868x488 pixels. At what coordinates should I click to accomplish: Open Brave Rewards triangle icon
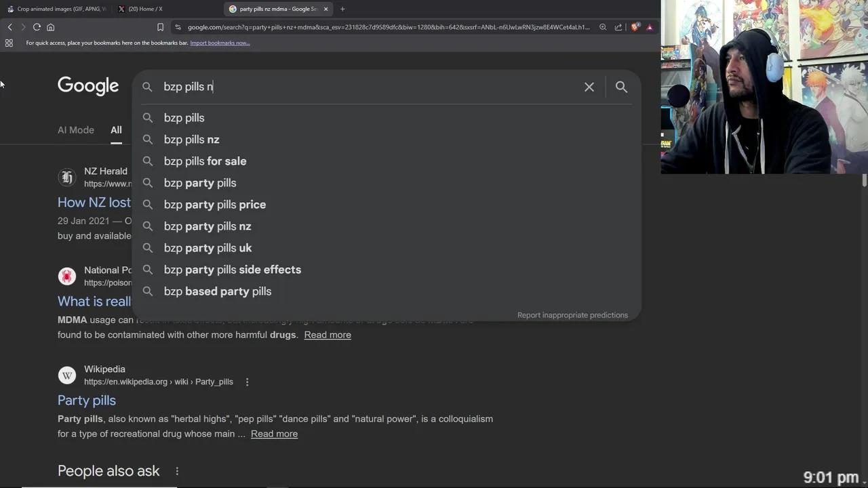tap(650, 27)
